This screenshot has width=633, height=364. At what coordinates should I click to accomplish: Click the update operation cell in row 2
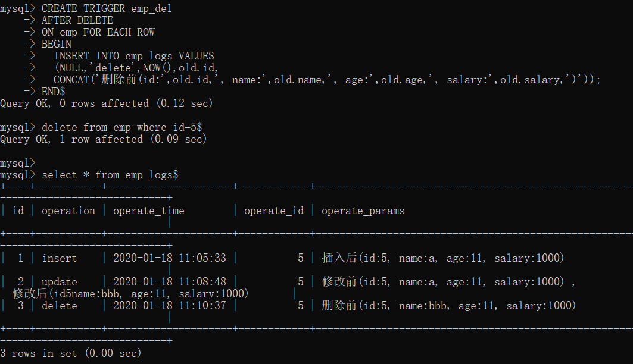(x=60, y=282)
